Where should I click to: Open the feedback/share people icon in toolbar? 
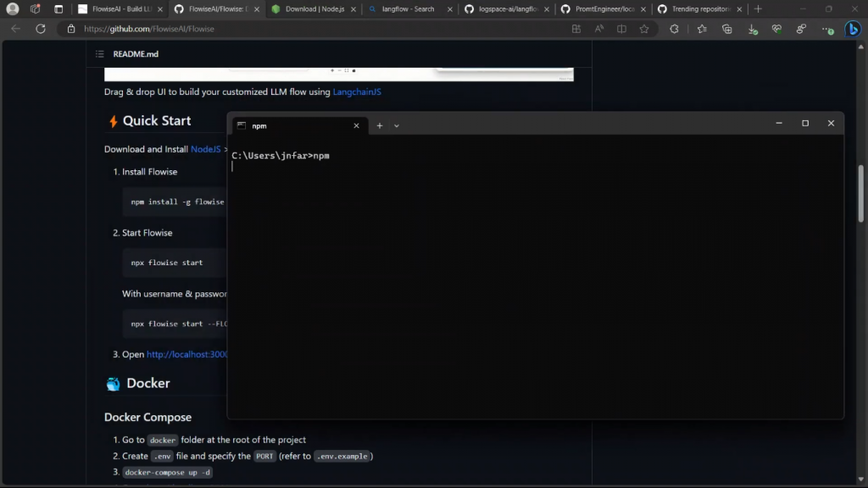pos(801,29)
